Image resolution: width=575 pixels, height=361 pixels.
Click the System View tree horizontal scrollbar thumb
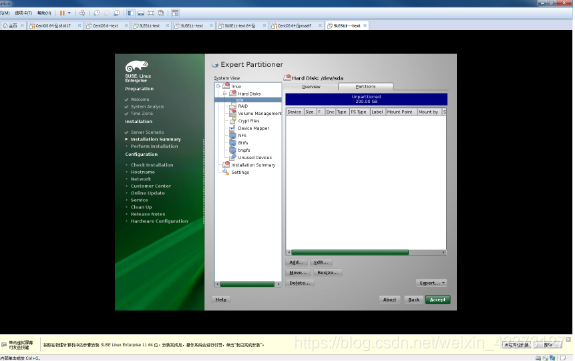pyautogui.click(x=247, y=284)
